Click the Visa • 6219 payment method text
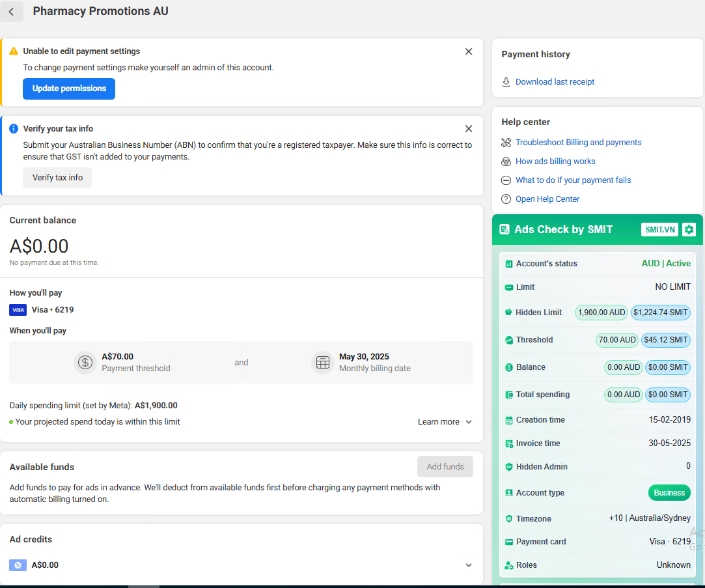This screenshot has height=588, width=705. pyautogui.click(x=53, y=310)
